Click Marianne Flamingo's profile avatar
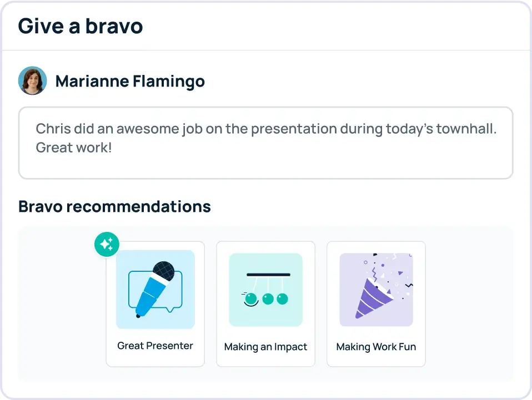Viewport: 532px width, 400px height. point(32,81)
